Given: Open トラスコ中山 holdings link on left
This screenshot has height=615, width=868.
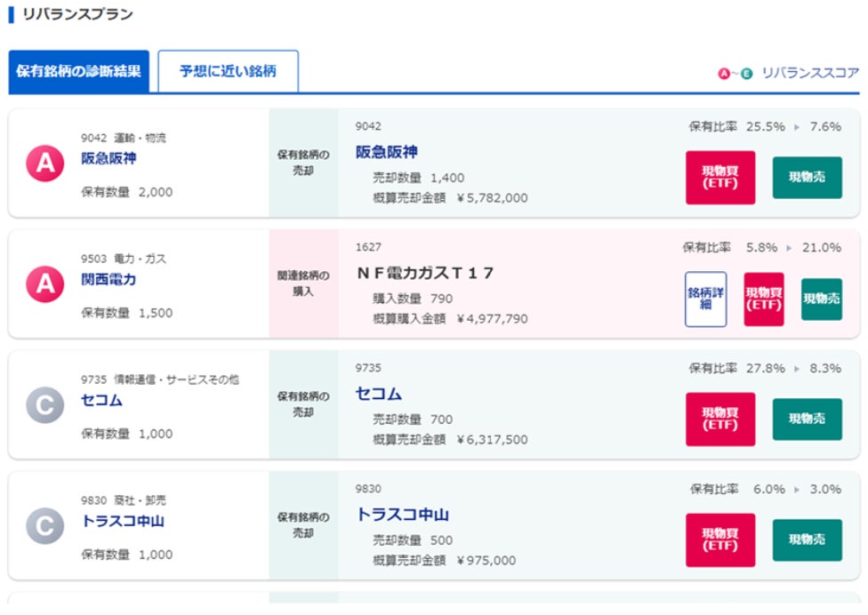Looking at the screenshot, I should point(123,522).
